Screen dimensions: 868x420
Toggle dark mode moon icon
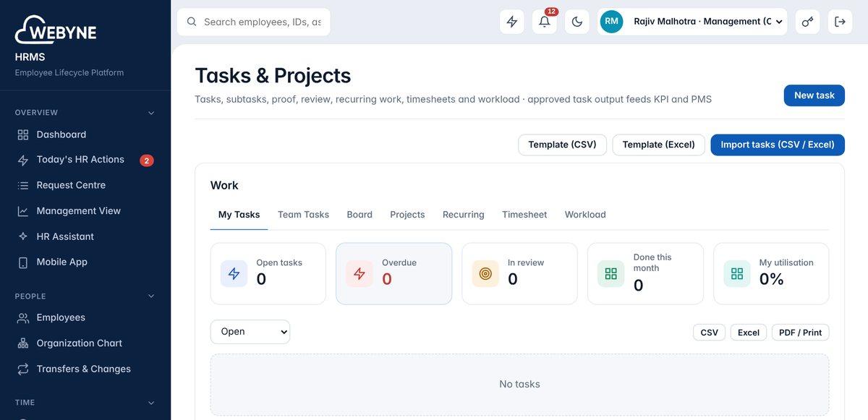pos(577,22)
